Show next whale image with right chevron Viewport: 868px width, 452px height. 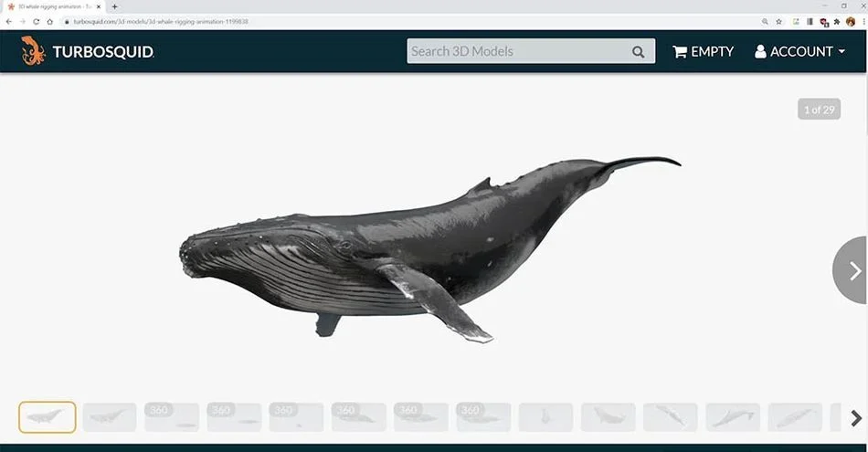click(852, 270)
